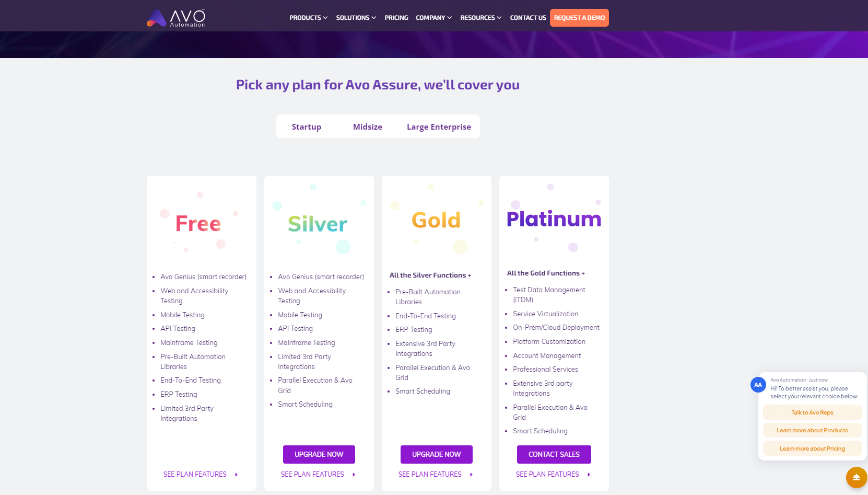Image resolution: width=868 pixels, height=495 pixels.
Task: Switch to the Startup plan tab
Action: 307,126
